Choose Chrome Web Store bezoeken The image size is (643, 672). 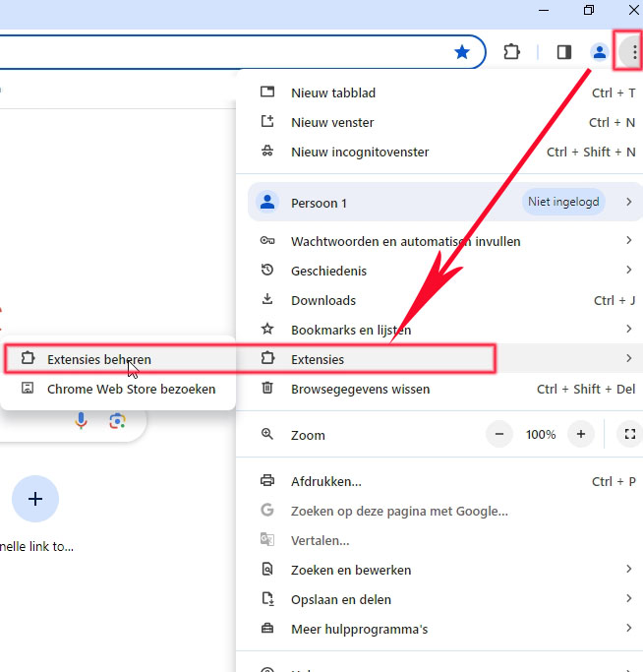(131, 389)
